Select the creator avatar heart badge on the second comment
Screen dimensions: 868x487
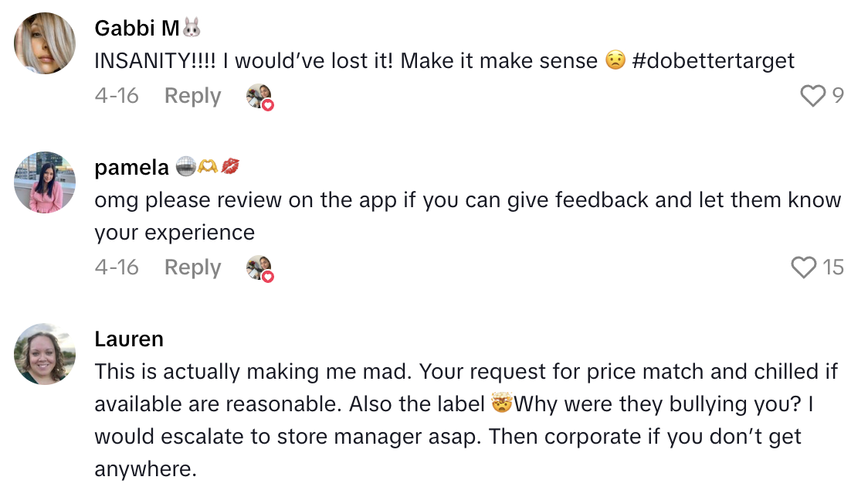259,268
